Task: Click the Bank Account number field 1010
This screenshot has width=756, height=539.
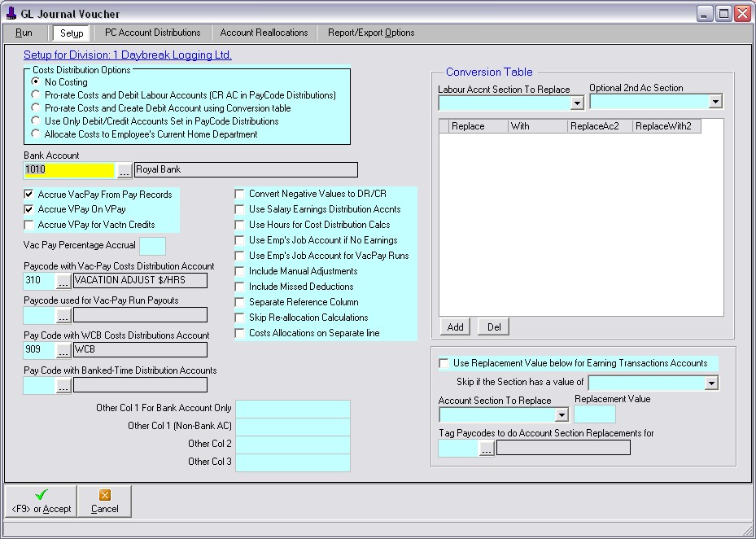Action: (70, 170)
